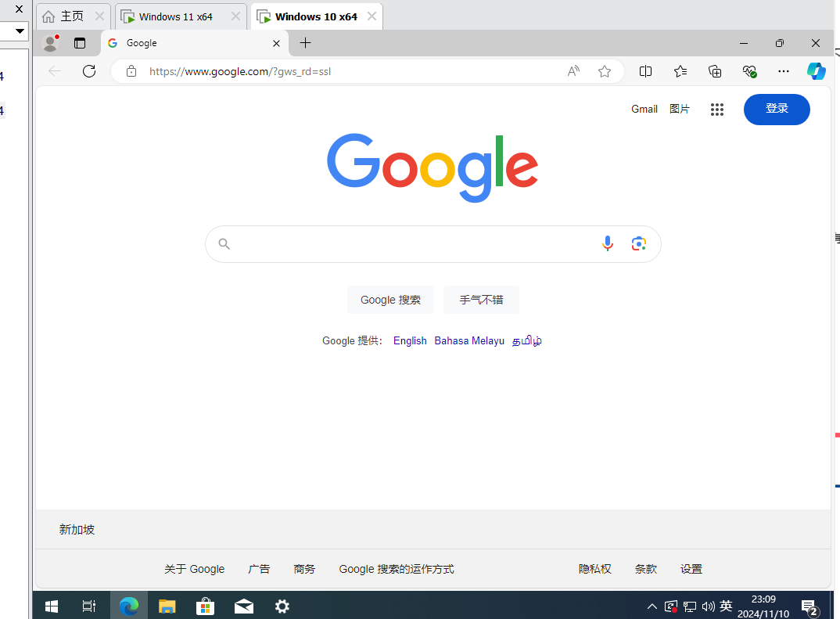Screen dimensions: 840x619
Task: Toggle Edge split screen icon
Action: 645,71
